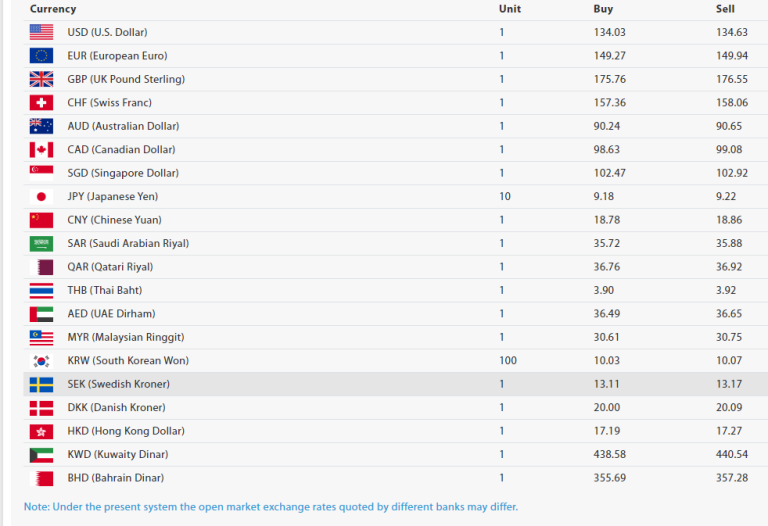Screen dimensions: 768x526
Task: Click the Currency column header
Action: [x=53, y=9]
